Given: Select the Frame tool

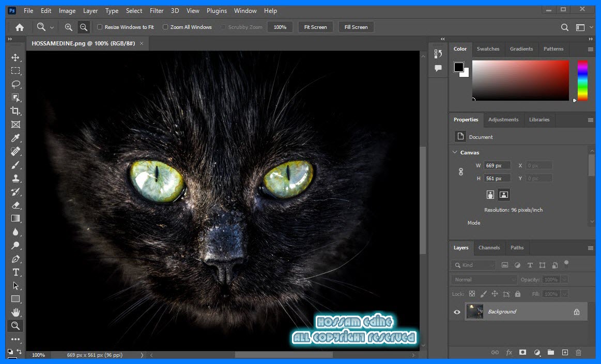Looking at the screenshot, I should tap(16, 124).
